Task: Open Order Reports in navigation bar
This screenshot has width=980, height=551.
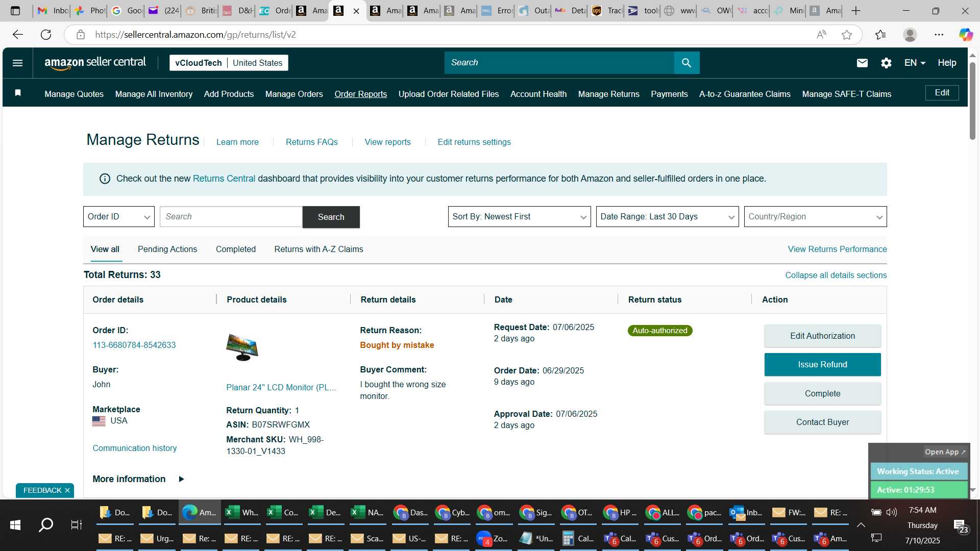Action: click(x=360, y=94)
